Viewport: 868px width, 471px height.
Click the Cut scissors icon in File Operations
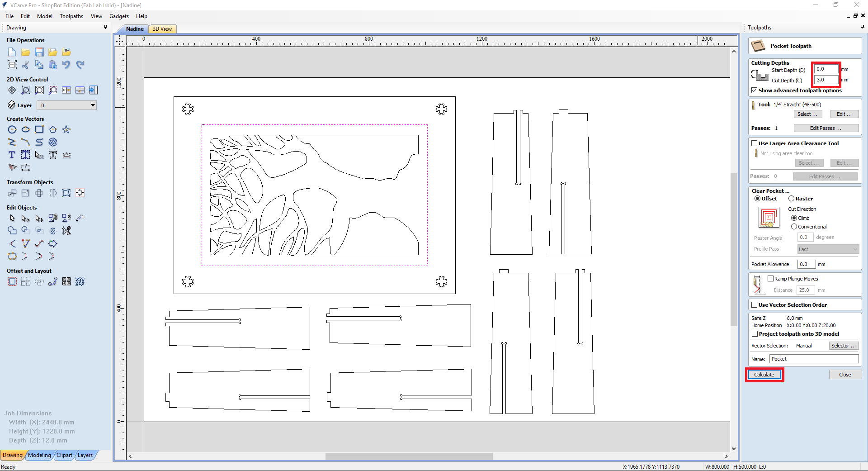[26, 65]
